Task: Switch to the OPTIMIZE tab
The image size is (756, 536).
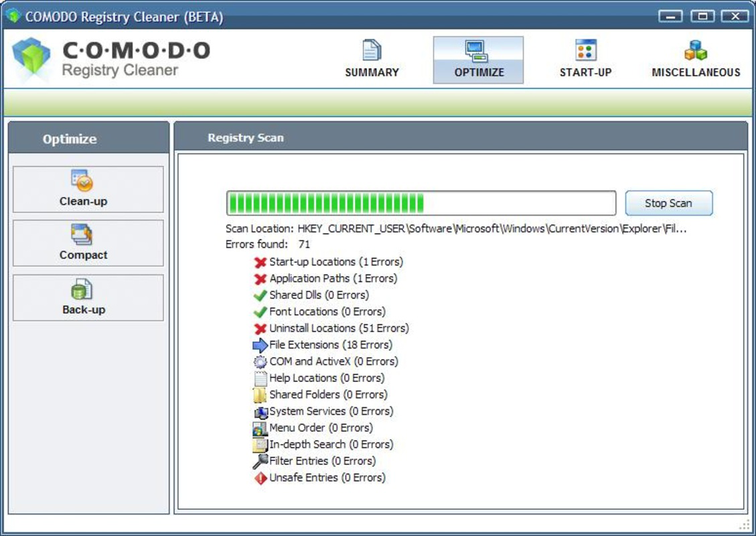Action: (x=478, y=60)
